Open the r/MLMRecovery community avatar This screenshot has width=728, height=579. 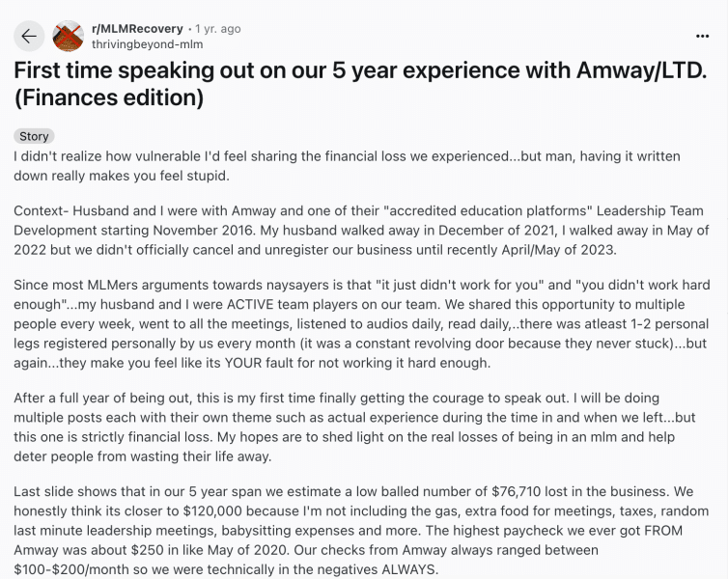[69, 37]
